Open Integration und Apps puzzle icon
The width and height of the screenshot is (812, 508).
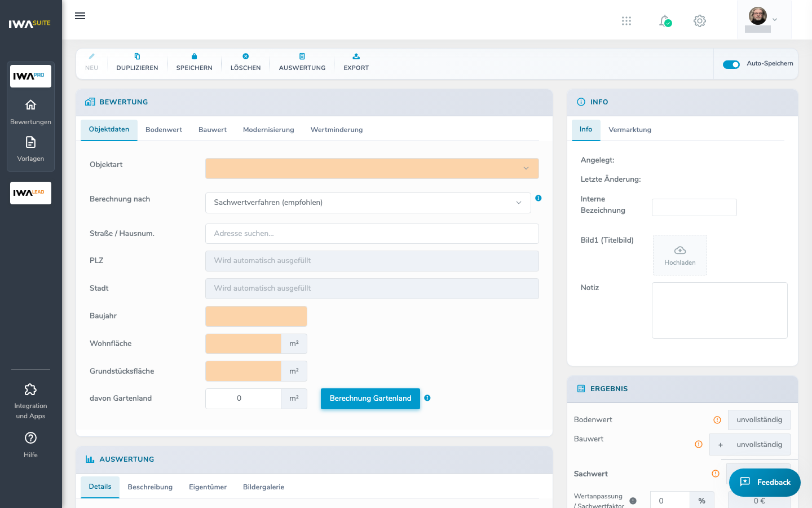[x=30, y=389]
